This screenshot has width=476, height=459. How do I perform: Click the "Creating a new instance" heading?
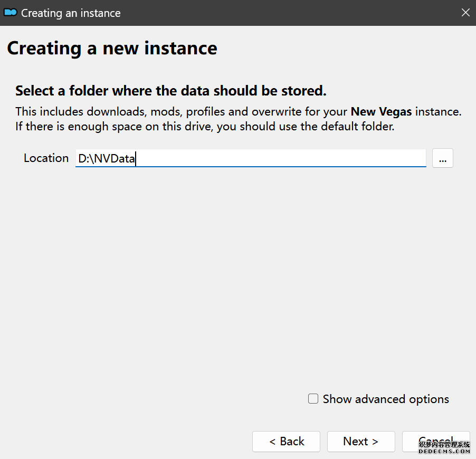[112, 49]
